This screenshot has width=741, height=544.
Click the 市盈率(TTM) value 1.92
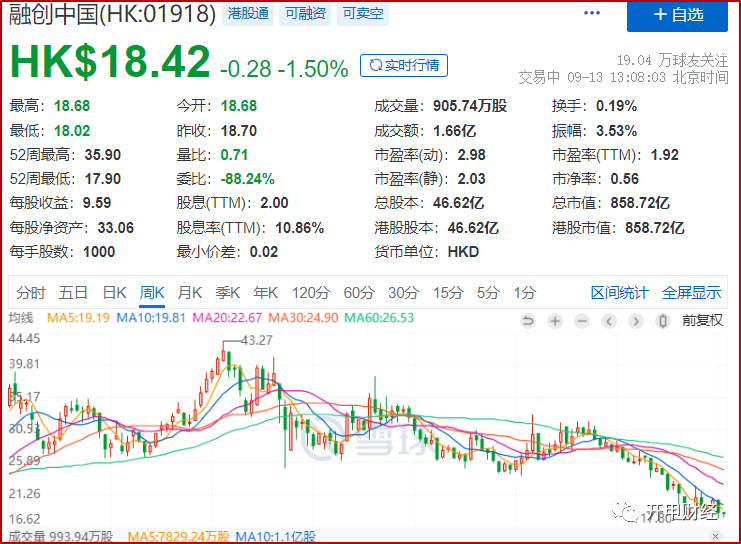point(664,155)
